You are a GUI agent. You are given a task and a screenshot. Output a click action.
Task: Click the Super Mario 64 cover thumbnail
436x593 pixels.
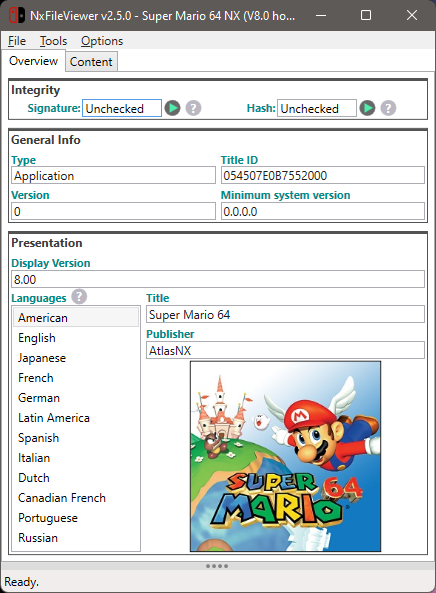click(x=285, y=456)
